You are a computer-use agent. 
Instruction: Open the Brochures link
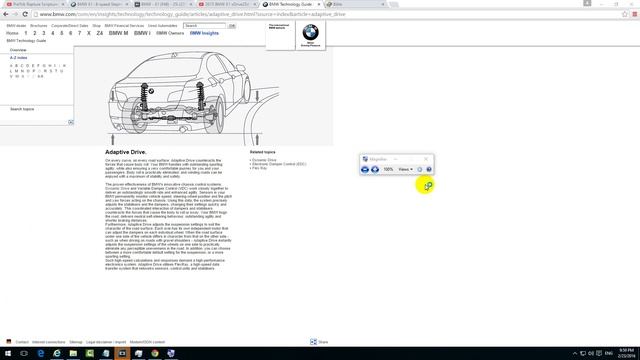[39, 26]
